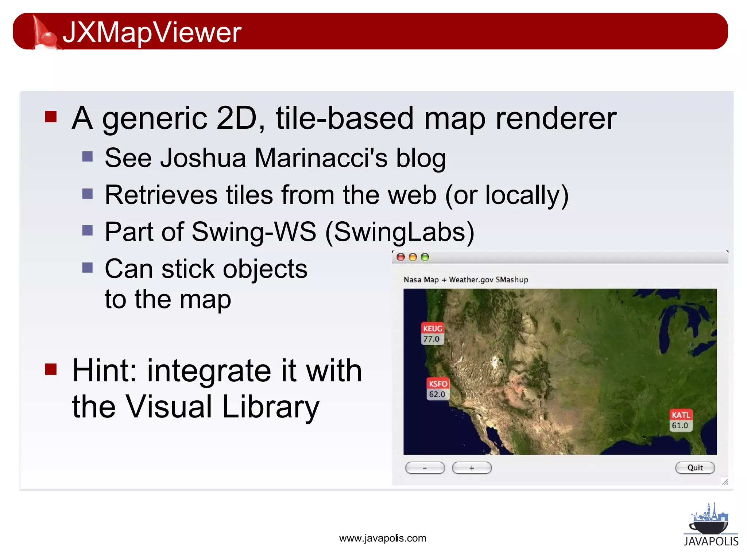
Task: Click the www.javapolis.com link
Action: [383, 538]
